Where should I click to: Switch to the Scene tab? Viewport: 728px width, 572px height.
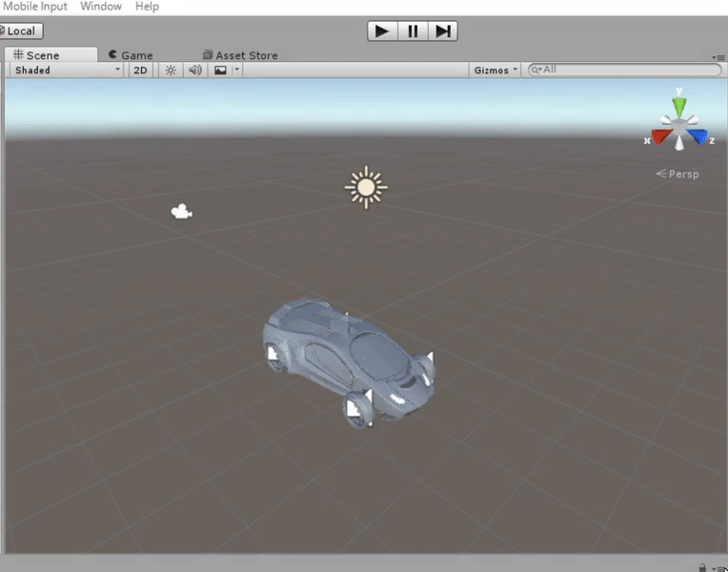click(x=51, y=55)
